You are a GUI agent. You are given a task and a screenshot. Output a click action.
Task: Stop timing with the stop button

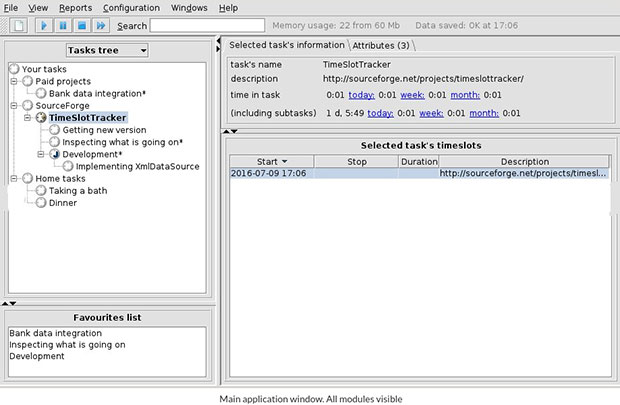coord(81,26)
